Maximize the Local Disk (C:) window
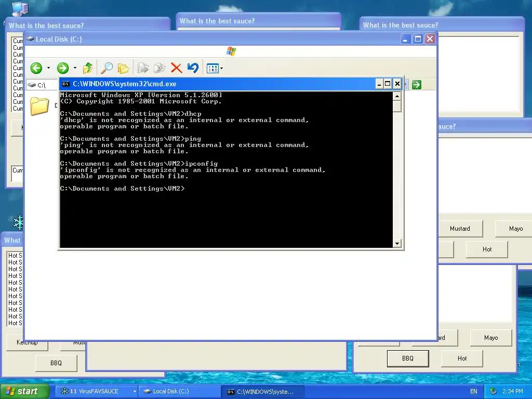 [418, 39]
